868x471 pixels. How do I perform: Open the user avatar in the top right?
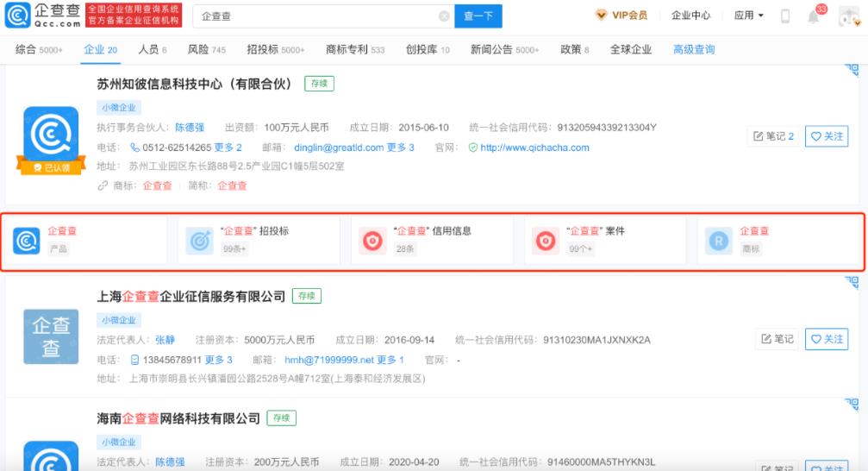pos(849,16)
